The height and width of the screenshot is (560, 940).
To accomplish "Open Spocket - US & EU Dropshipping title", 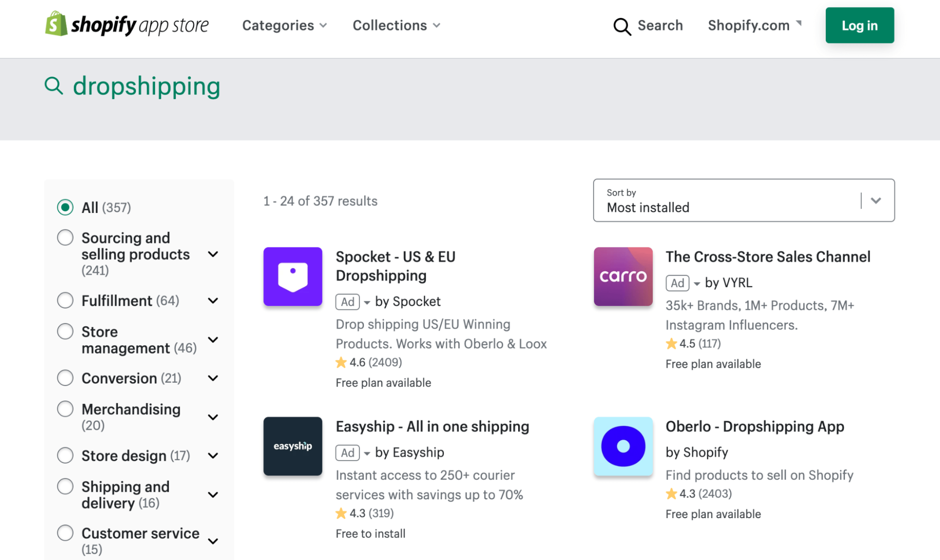I will tap(395, 266).
